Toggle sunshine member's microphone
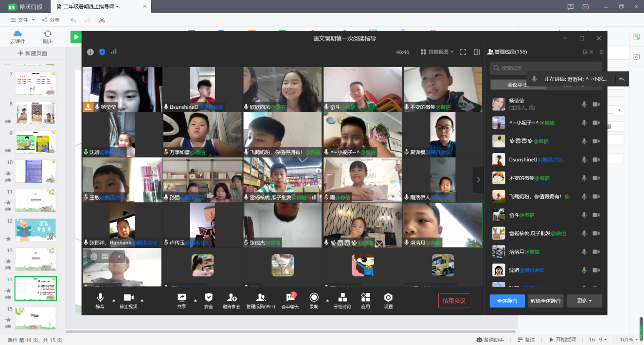The width and height of the screenshot is (644, 345). [x=584, y=159]
